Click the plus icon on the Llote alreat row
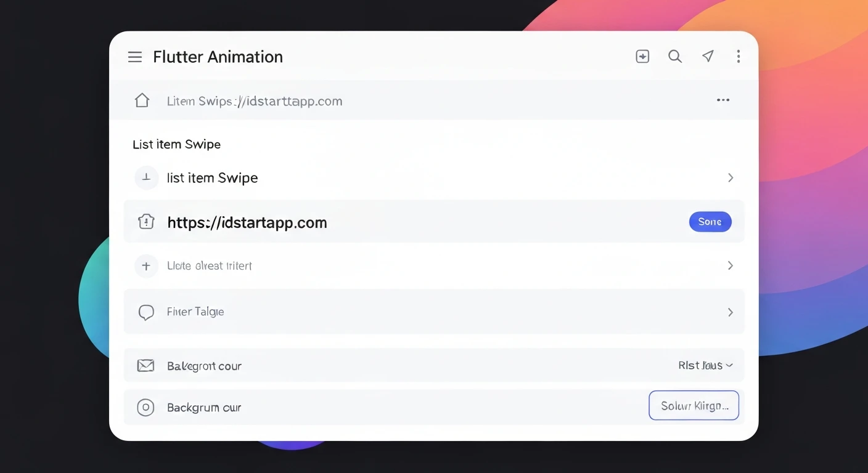 coord(146,266)
